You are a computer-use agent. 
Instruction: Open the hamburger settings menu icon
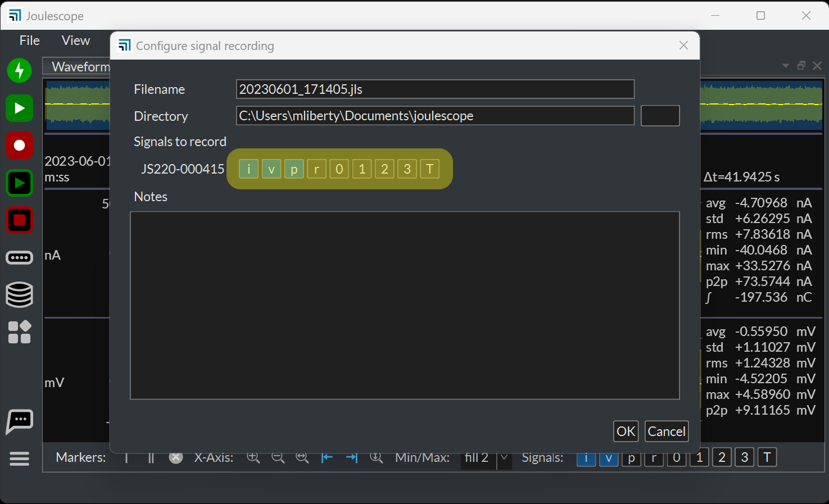click(x=20, y=459)
